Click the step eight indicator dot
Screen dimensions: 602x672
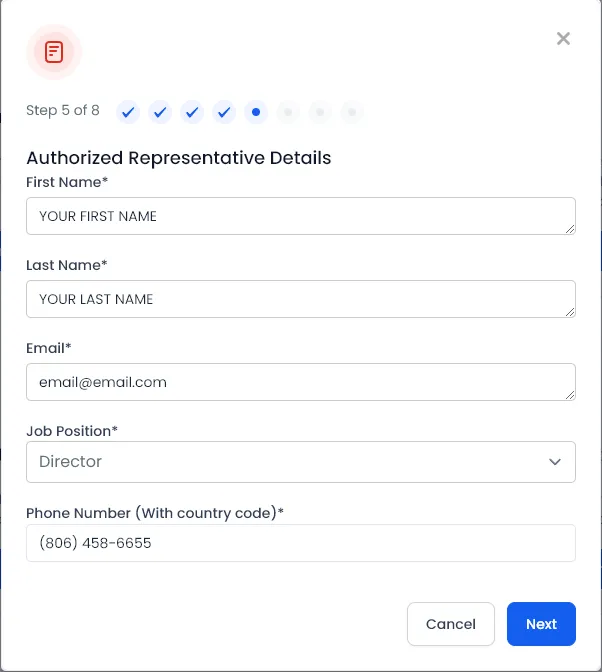pyautogui.click(x=352, y=112)
